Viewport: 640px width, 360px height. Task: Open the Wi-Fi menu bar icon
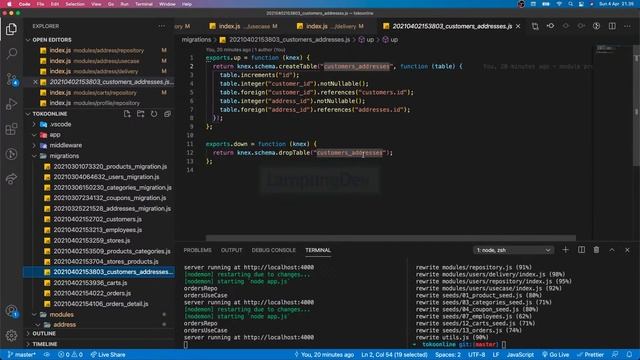coord(559,4)
